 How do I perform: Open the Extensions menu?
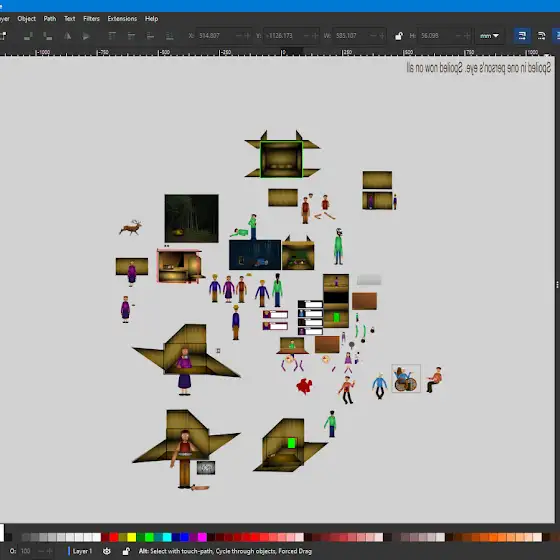pos(122,19)
